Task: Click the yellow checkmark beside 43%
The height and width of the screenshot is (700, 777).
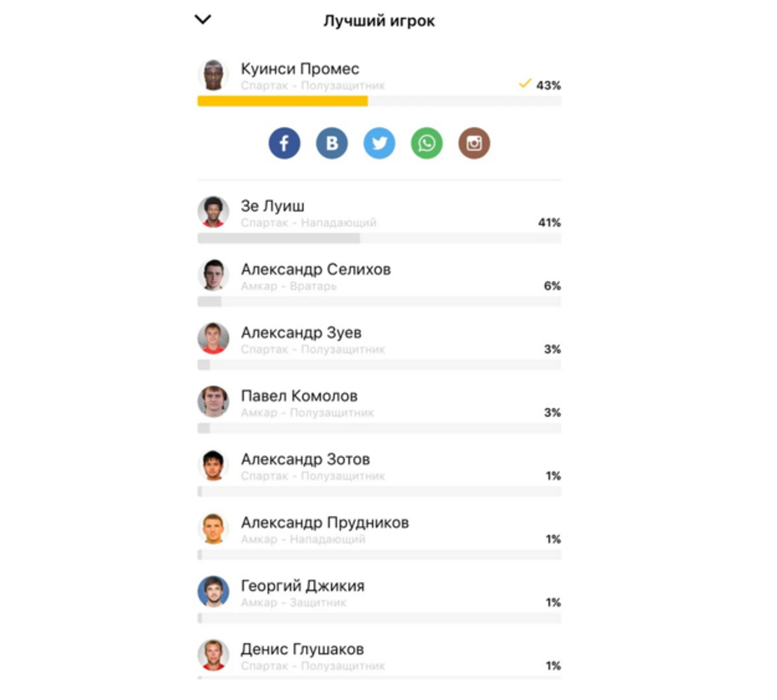Action: [525, 84]
